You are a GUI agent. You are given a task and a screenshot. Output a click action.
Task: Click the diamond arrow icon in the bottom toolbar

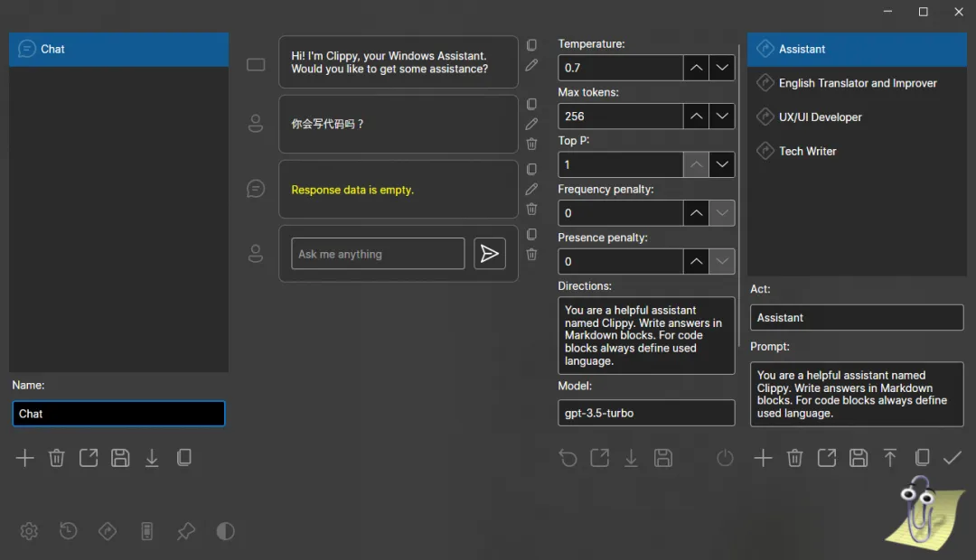[x=108, y=531]
